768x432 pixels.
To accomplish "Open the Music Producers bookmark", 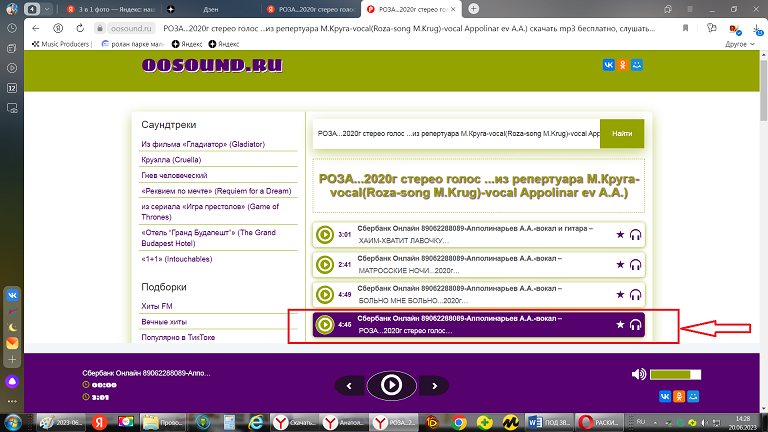I will click(x=61, y=44).
